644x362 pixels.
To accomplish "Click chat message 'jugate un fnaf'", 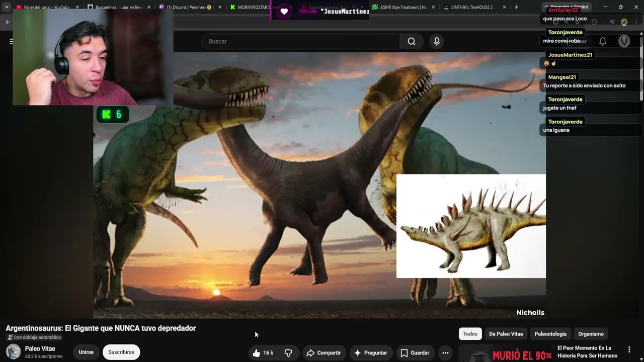I will (560, 108).
